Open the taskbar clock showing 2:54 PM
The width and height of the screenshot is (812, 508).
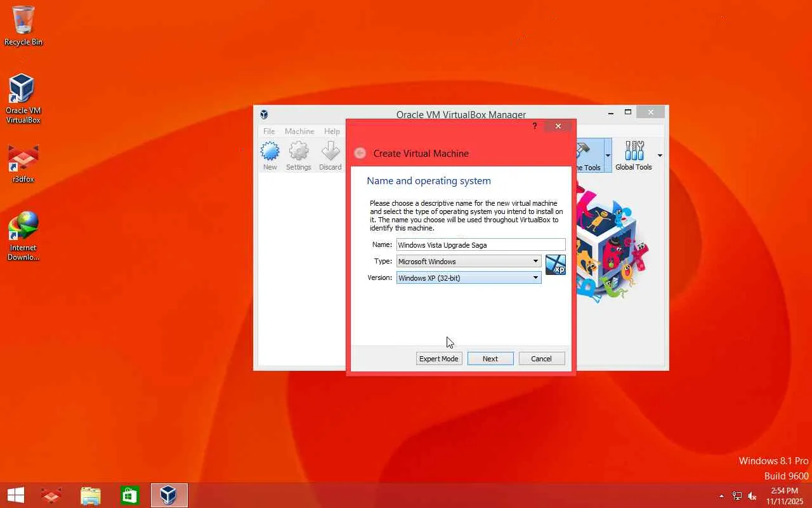pyautogui.click(x=784, y=496)
